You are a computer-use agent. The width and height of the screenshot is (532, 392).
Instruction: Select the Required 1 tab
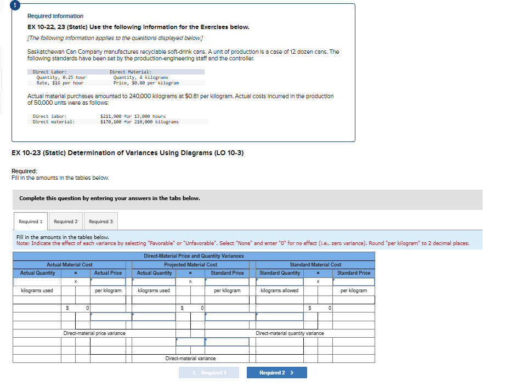coord(30,221)
